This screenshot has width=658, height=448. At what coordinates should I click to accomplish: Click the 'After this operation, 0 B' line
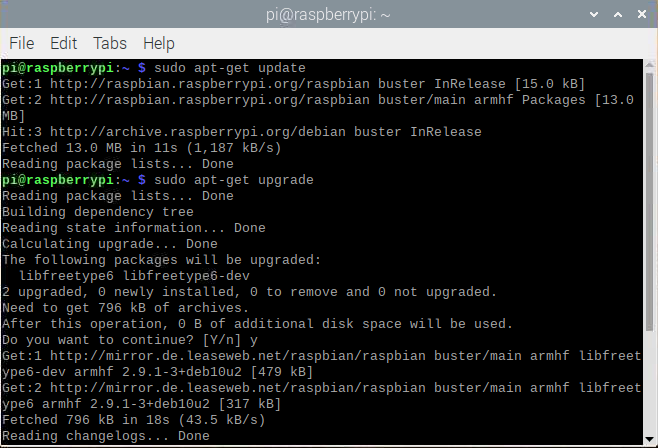pos(257,323)
